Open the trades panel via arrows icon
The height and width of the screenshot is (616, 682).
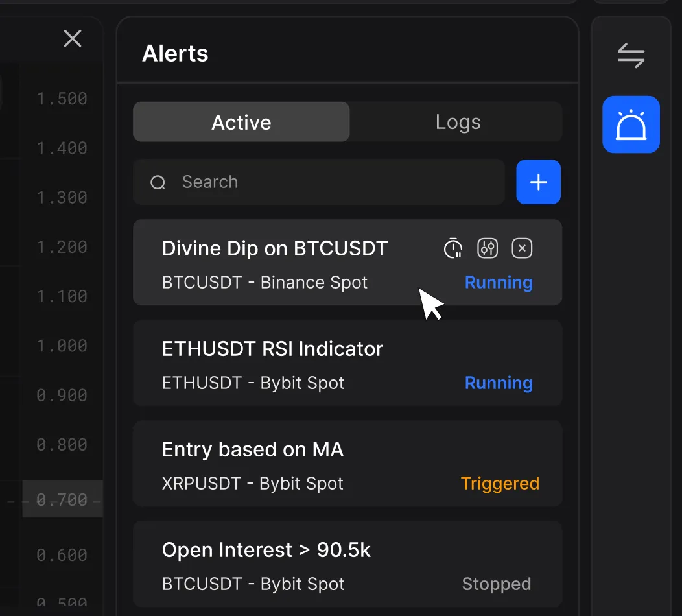pyautogui.click(x=630, y=56)
